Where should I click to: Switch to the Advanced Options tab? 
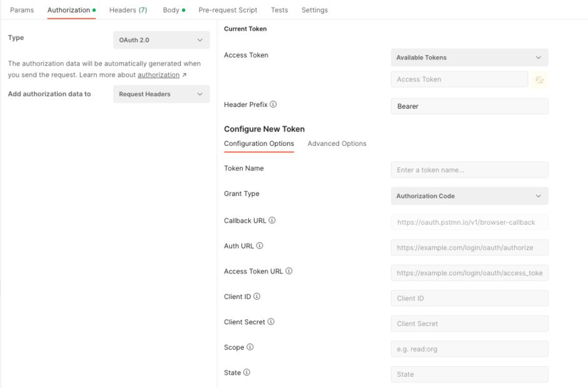click(x=337, y=143)
